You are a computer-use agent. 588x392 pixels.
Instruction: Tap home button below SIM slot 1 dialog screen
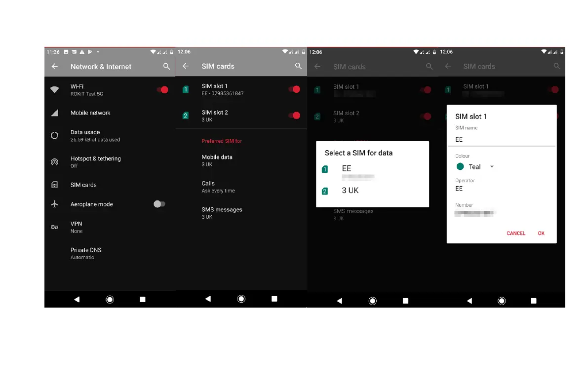click(502, 301)
